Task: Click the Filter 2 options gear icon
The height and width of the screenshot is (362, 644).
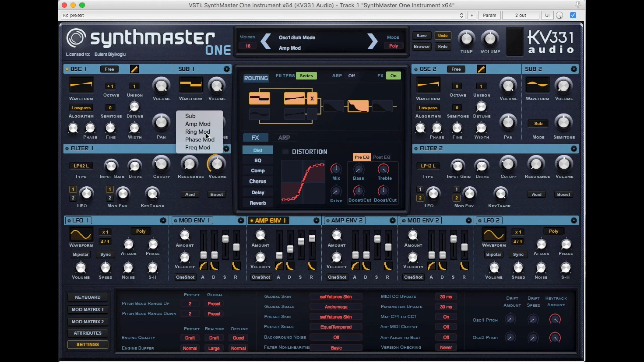Action: coord(574,148)
